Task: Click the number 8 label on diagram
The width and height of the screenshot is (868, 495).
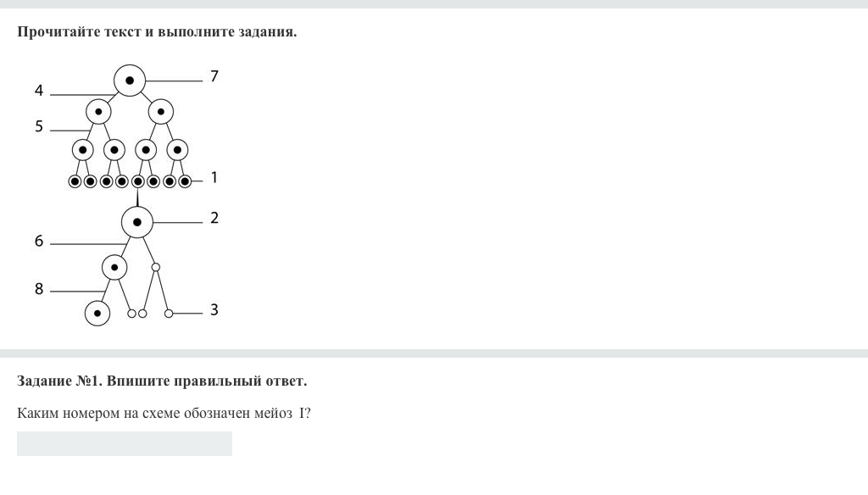Action: coord(39,289)
